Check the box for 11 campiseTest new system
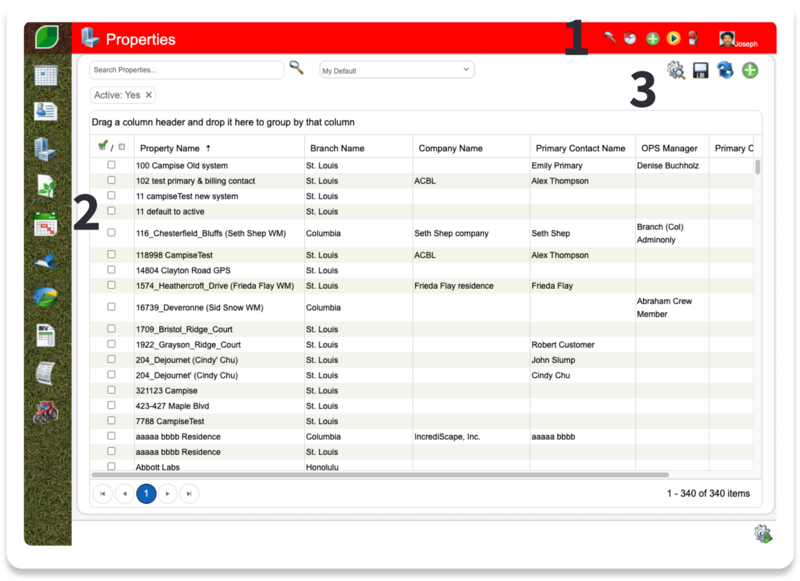Screen dimensions: 800x581 pos(111,195)
